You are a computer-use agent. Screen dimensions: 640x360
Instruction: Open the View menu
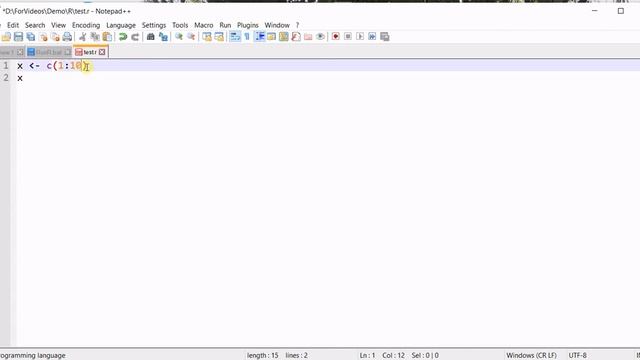click(x=58, y=25)
